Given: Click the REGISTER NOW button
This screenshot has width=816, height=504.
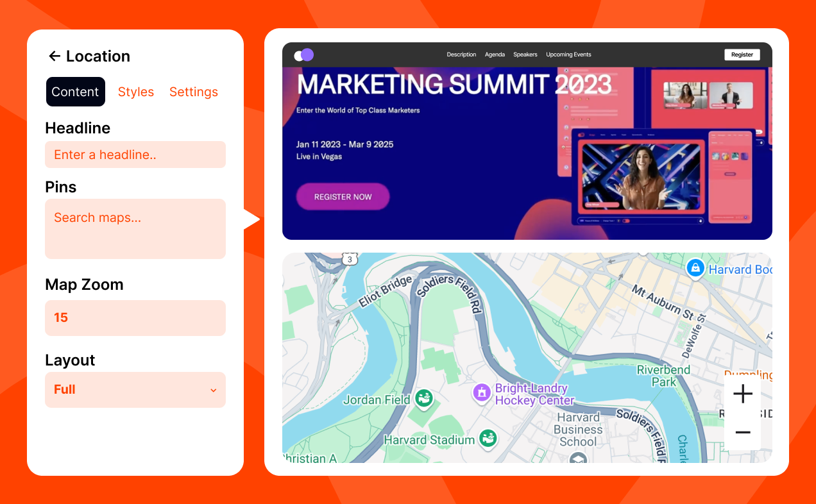Looking at the screenshot, I should (x=343, y=197).
